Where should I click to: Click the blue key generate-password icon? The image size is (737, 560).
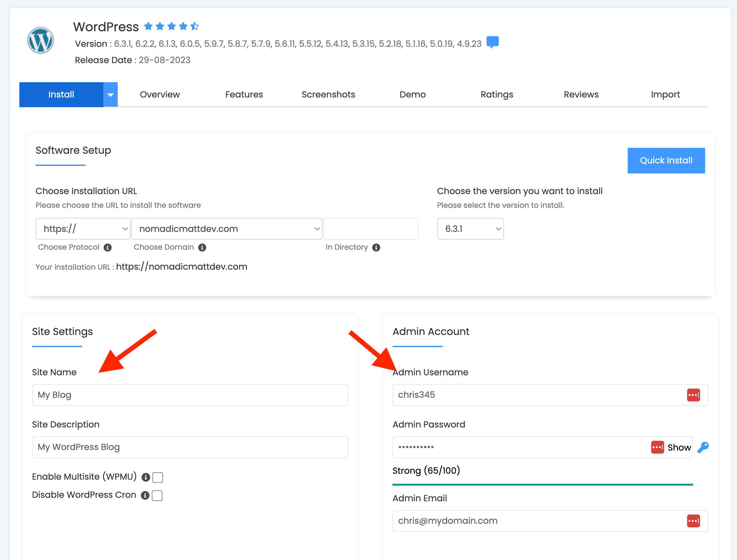coord(703,447)
